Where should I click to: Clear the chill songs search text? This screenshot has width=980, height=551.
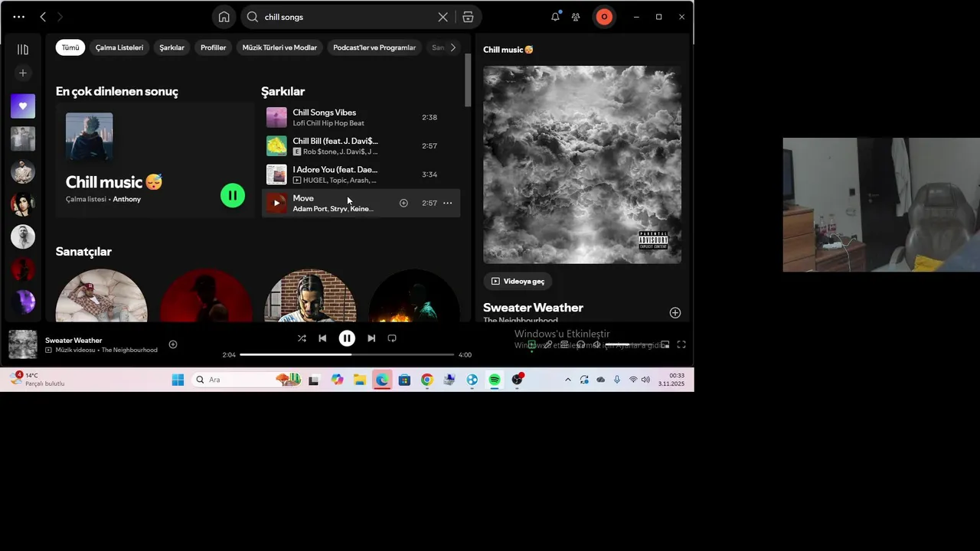[x=443, y=17]
